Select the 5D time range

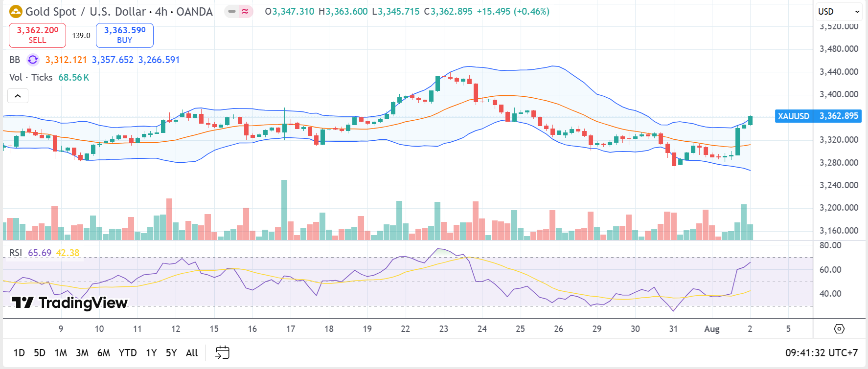pos(40,353)
